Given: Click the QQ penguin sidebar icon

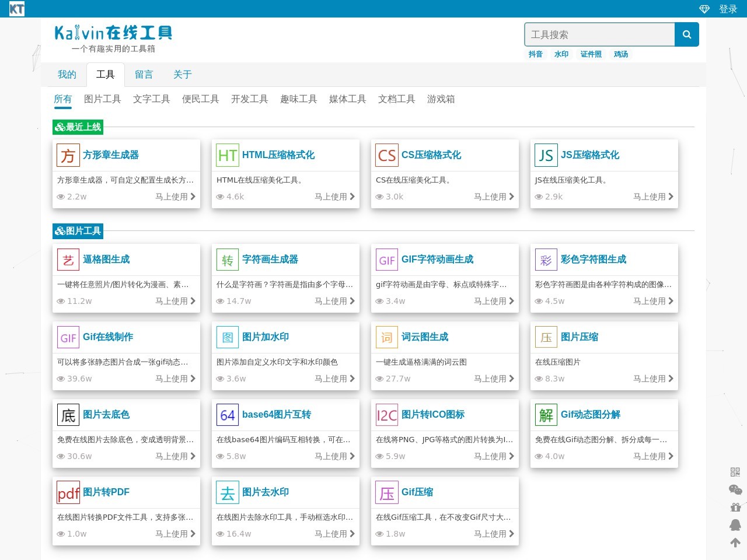Looking at the screenshot, I should pyautogui.click(x=735, y=525).
